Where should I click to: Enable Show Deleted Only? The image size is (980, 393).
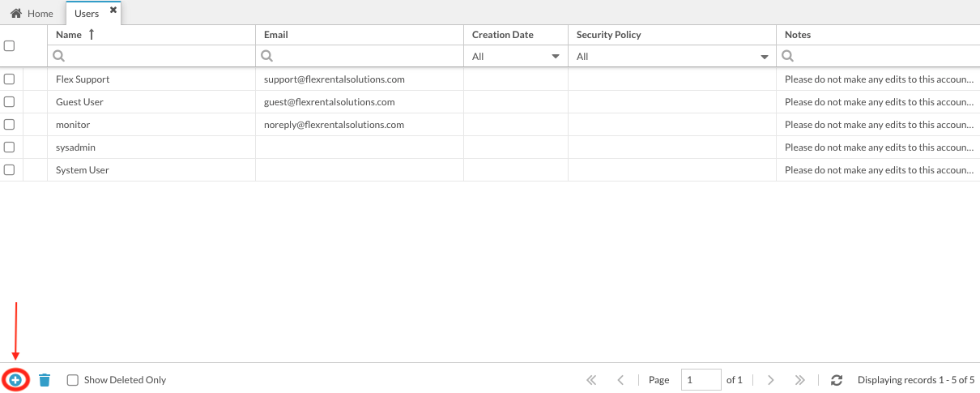(73, 380)
